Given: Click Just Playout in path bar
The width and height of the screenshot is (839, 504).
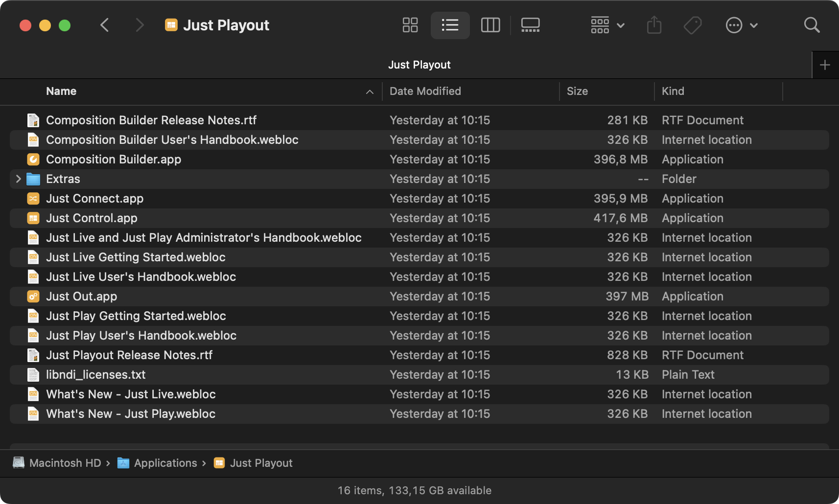Looking at the screenshot, I should (253, 463).
